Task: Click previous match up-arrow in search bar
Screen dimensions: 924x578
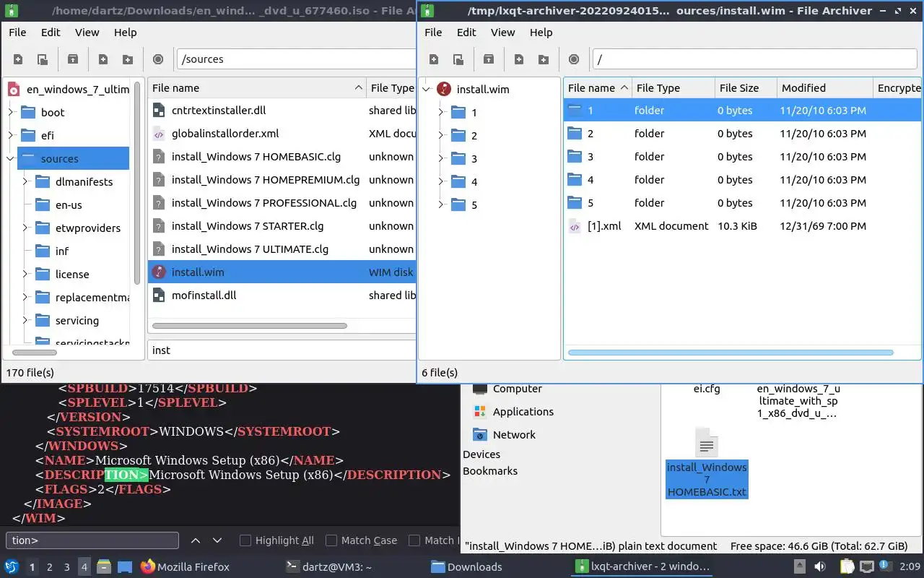Action: (x=195, y=540)
